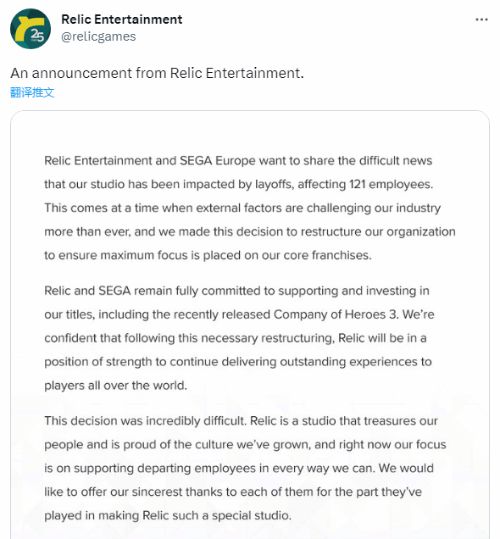Click the line 'played in making Relic such a special studio.'
The image size is (500, 539).
168,516
